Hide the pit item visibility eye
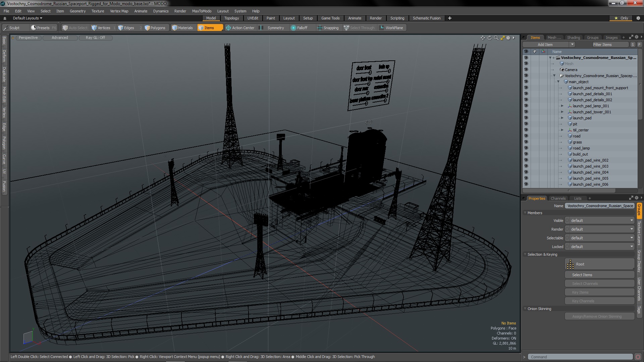 pos(526,124)
